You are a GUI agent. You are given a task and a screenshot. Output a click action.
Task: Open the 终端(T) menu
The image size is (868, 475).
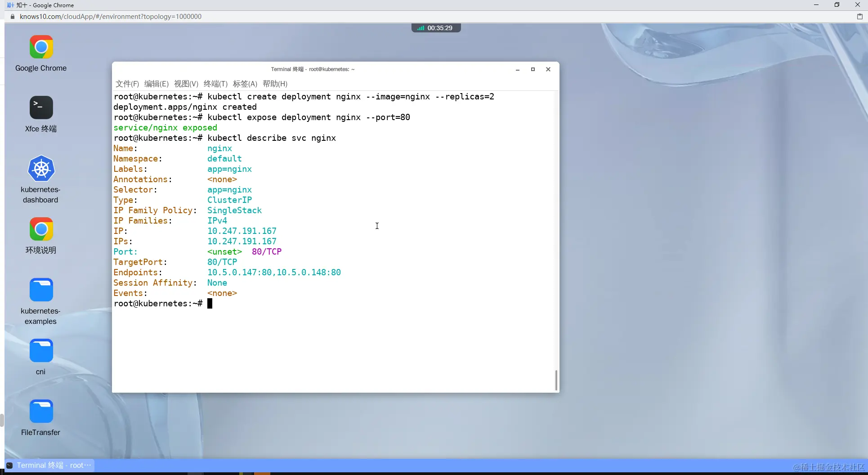pyautogui.click(x=215, y=84)
